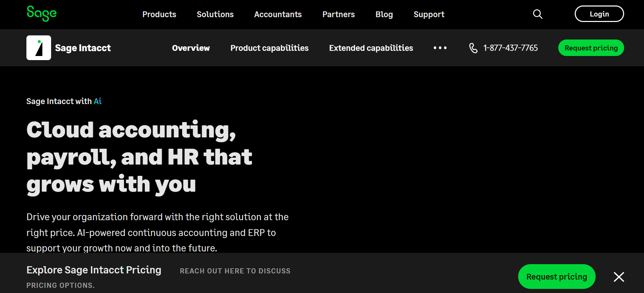Open the search magnifier icon
Image resolution: width=644 pixels, height=293 pixels.
pyautogui.click(x=537, y=14)
